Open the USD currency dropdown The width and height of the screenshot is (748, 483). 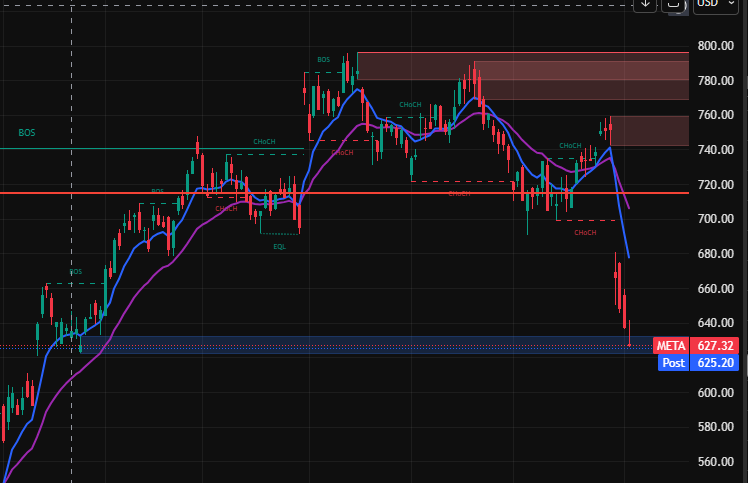(716, 5)
